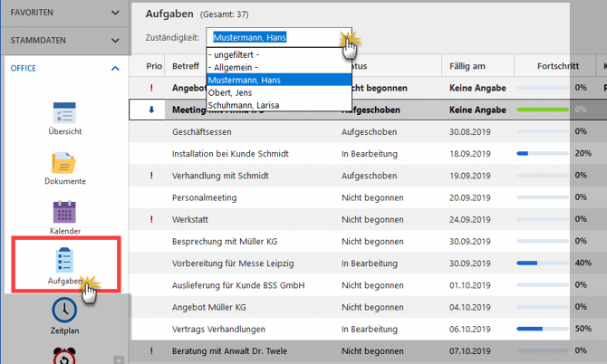Expand the Stammdaten section
Image resolution: width=607 pixels, height=364 pixels.
114,41
